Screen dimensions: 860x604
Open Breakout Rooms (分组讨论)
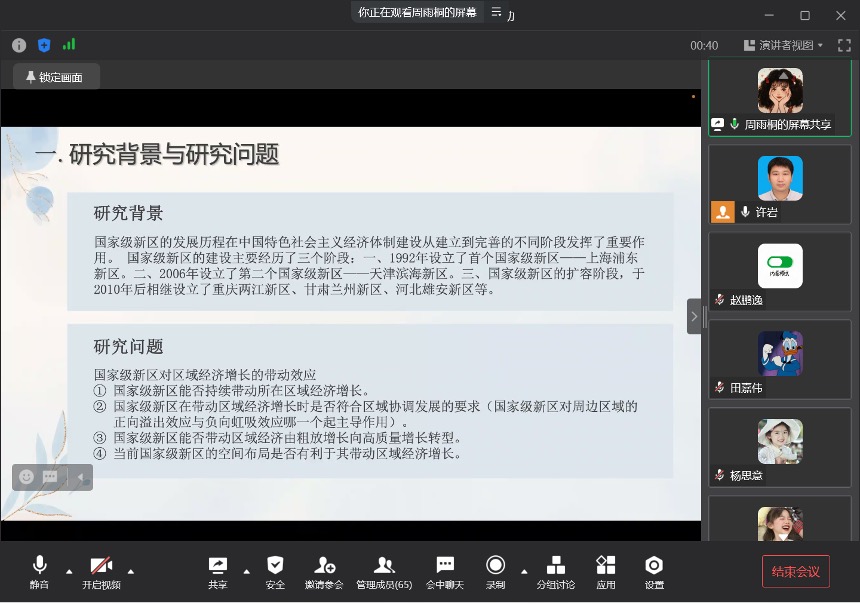555,571
